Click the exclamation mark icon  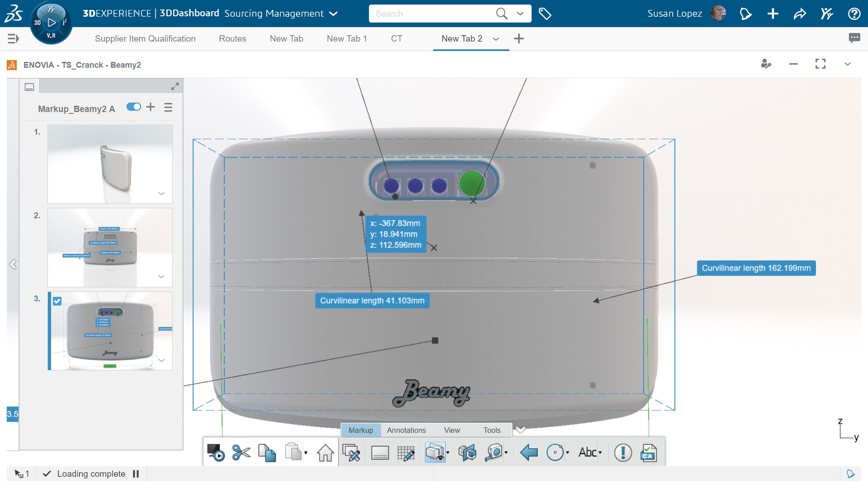(623, 452)
